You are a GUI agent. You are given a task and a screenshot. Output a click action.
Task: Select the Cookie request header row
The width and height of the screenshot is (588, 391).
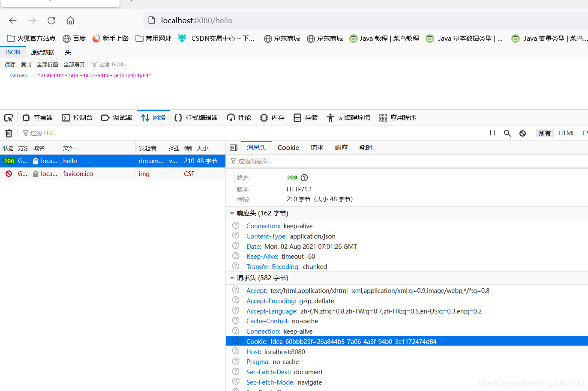pos(407,341)
